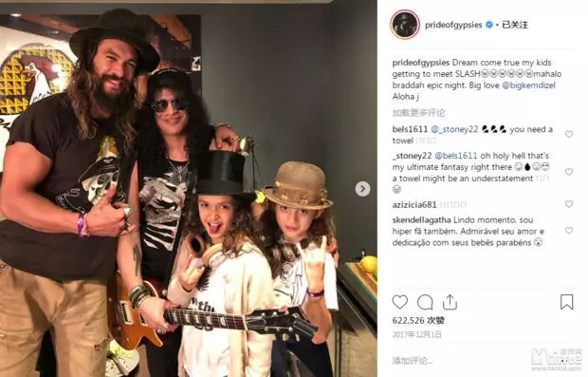Like the post with the heart icon
The height and width of the screenshot is (377, 588).
pos(400,302)
